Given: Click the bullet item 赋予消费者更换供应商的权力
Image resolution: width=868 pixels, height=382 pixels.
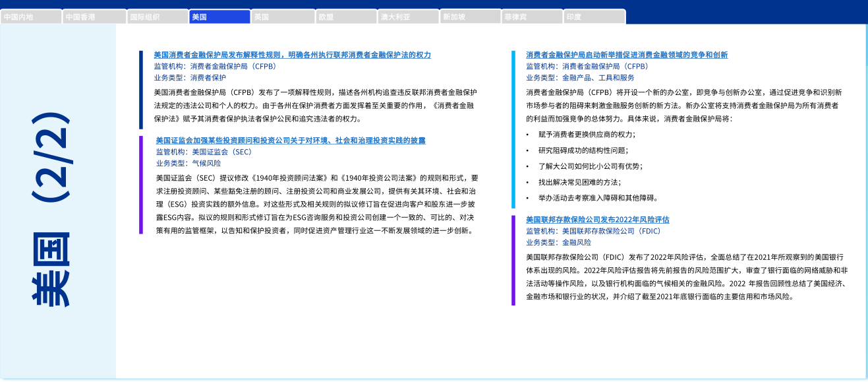Looking at the screenshot, I should click(x=586, y=134).
